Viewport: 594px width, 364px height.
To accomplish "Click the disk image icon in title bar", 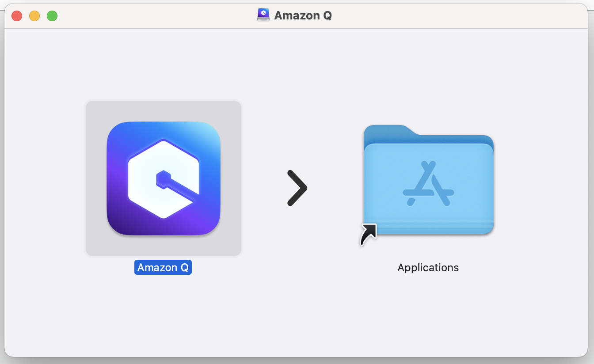I will [263, 15].
